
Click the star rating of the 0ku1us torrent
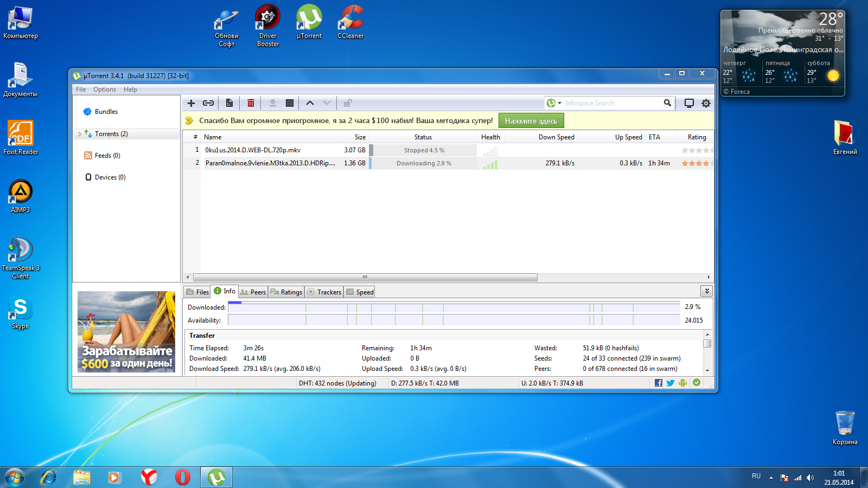[x=697, y=150]
